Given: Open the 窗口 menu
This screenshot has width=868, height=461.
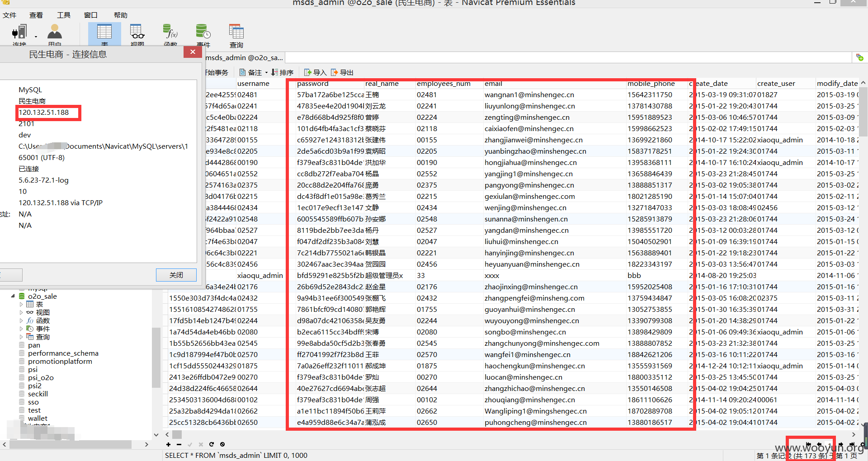Looking at the screenshot, I should pos(91,15).
